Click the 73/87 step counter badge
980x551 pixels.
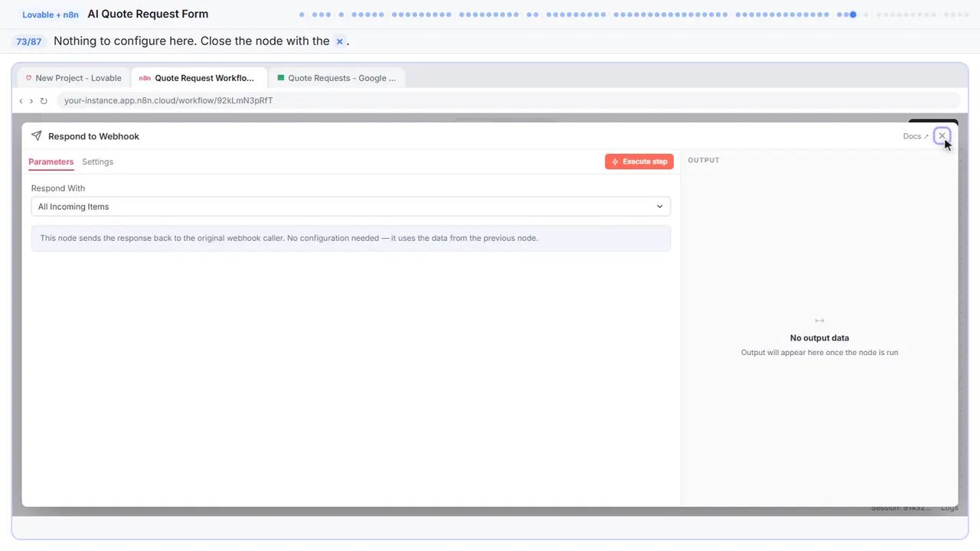[29, 41]
